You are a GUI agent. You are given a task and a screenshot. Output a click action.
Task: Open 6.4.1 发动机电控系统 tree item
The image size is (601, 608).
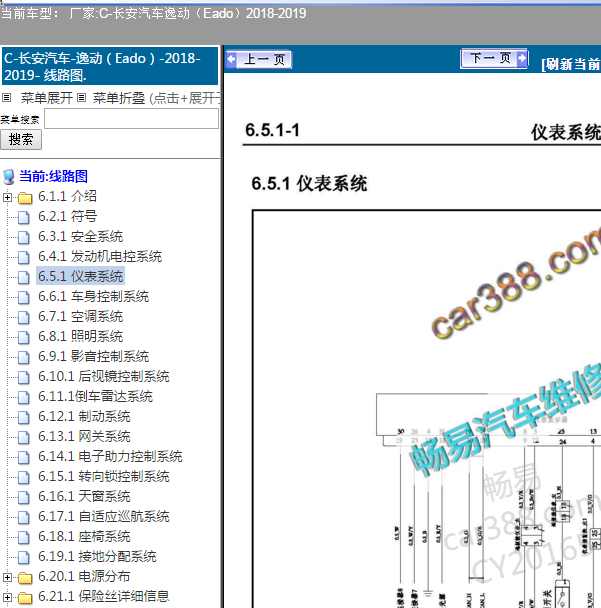click(100, 256)
